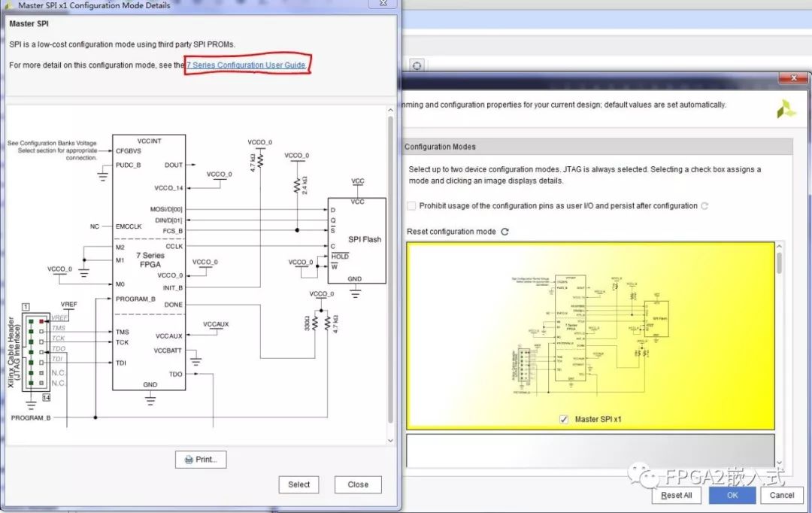Click Reset All button
The image size is (812, 513).
click(677, 495)
